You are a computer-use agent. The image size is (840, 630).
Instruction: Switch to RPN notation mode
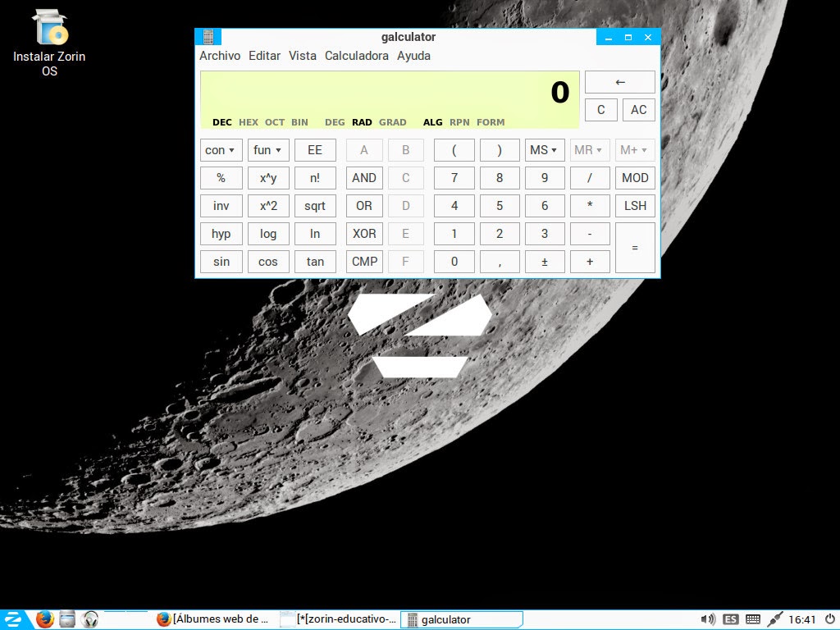coord(459,121)
